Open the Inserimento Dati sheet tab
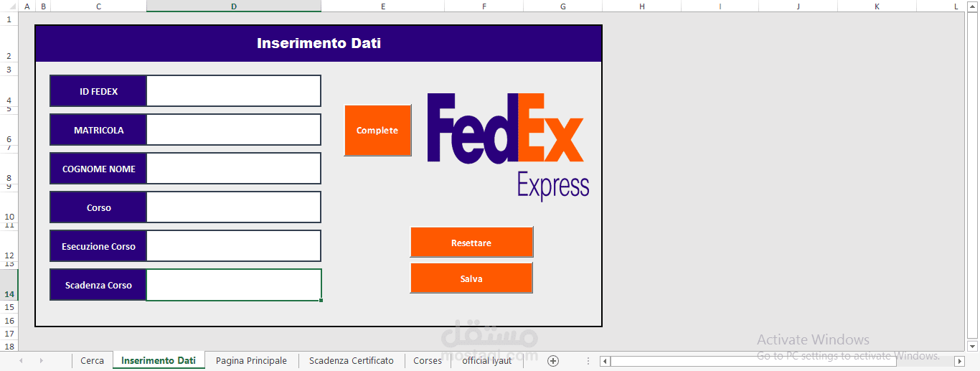This screenshot has width=980, height=371. coord(159,360)
